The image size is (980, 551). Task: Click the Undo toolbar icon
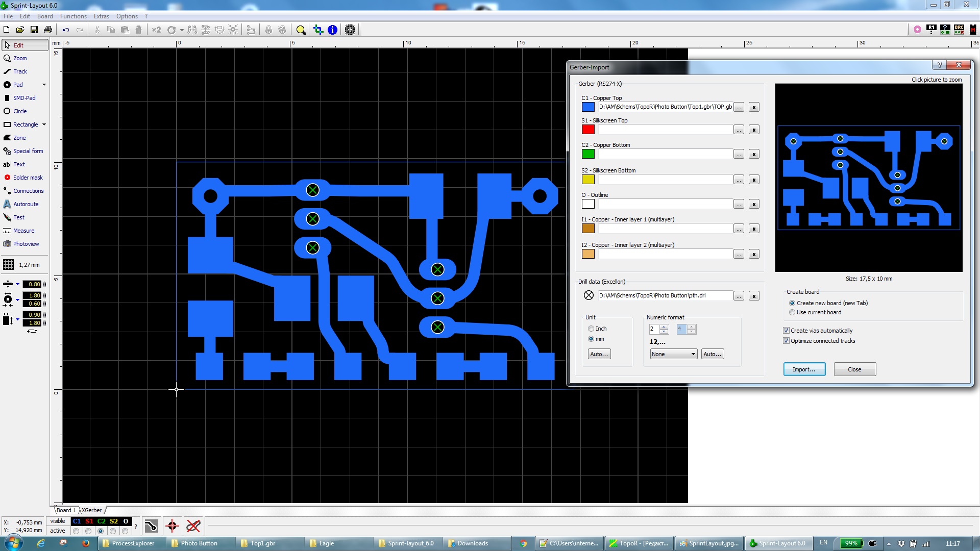(x=66, y=30)
